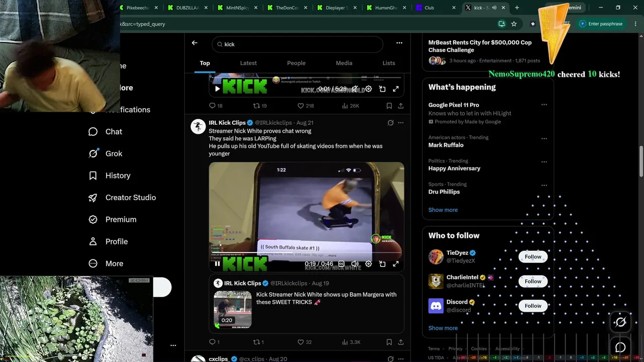Open search options three-dot menu
This screenshot has width=644, height=362.
click(x=399, y=43)
